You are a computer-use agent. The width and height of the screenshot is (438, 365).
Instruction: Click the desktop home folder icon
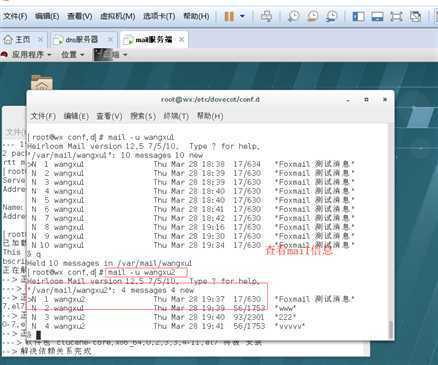click(x=42, y=82)
